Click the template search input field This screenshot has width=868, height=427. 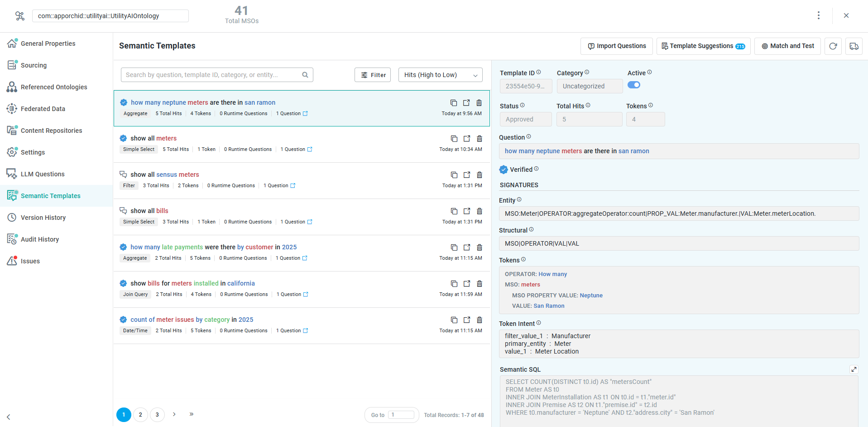(217, 75)
